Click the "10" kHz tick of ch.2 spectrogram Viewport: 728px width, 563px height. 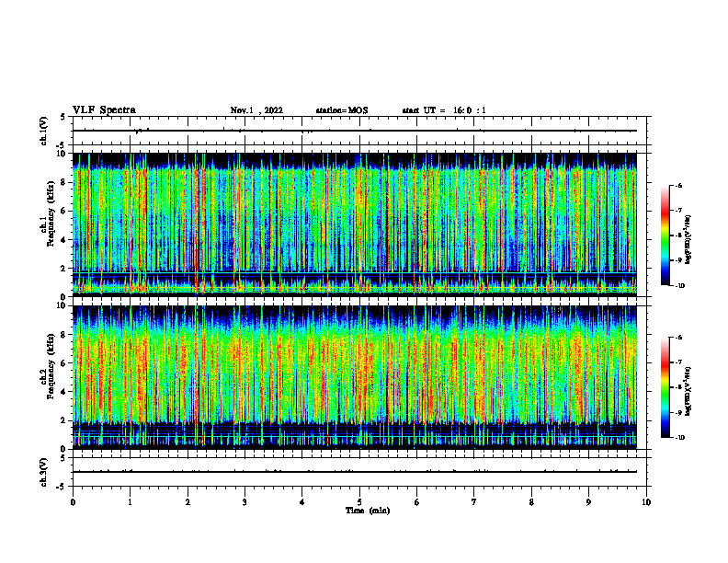(62, 306)
